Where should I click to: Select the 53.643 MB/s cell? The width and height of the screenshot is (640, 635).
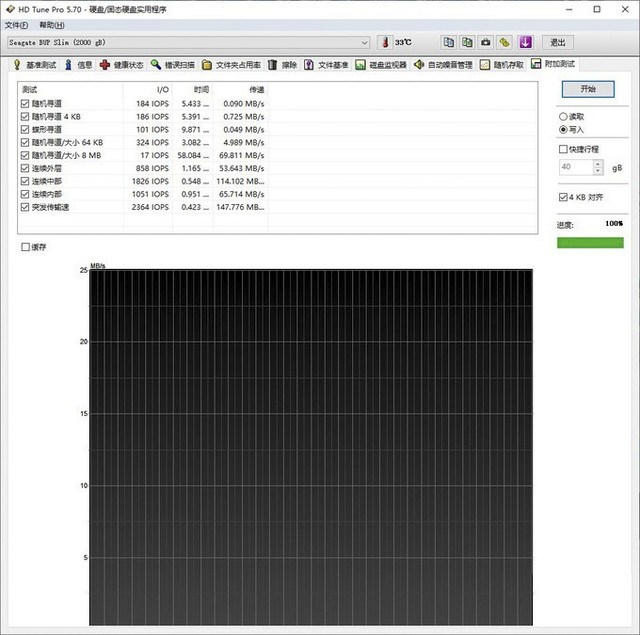click(242, 168)
